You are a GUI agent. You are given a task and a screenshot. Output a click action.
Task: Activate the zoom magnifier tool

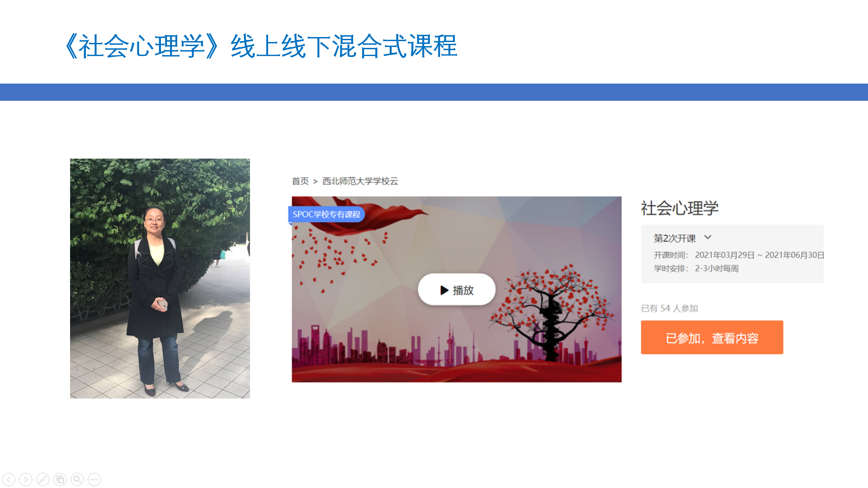pos(77,479)
